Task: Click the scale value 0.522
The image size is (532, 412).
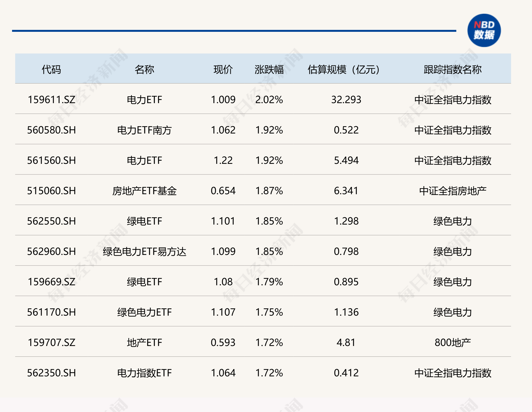Action: click(x=346, y=130)
